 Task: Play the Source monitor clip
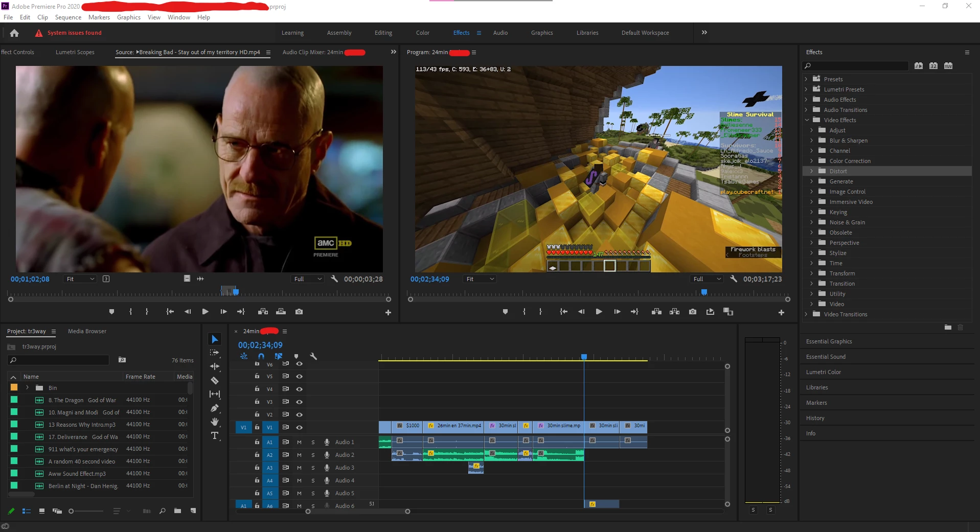point(205,312)
